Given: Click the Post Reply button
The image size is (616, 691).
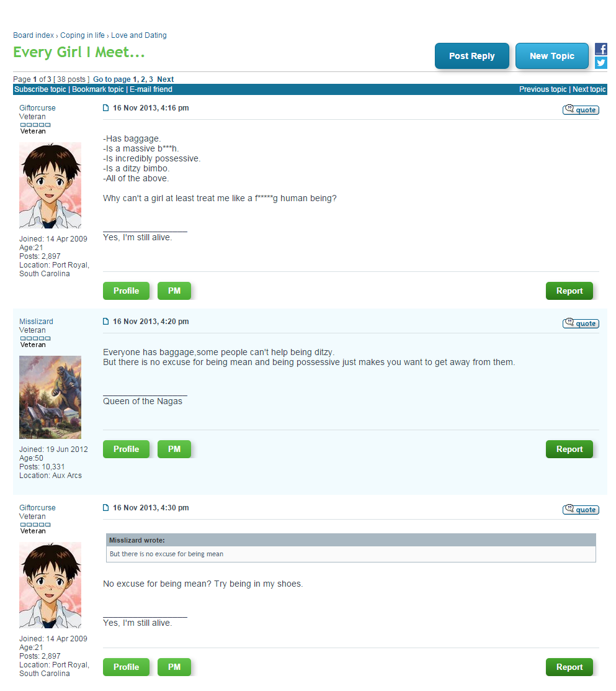Looking at the screenshot, I should pos(471,56).
